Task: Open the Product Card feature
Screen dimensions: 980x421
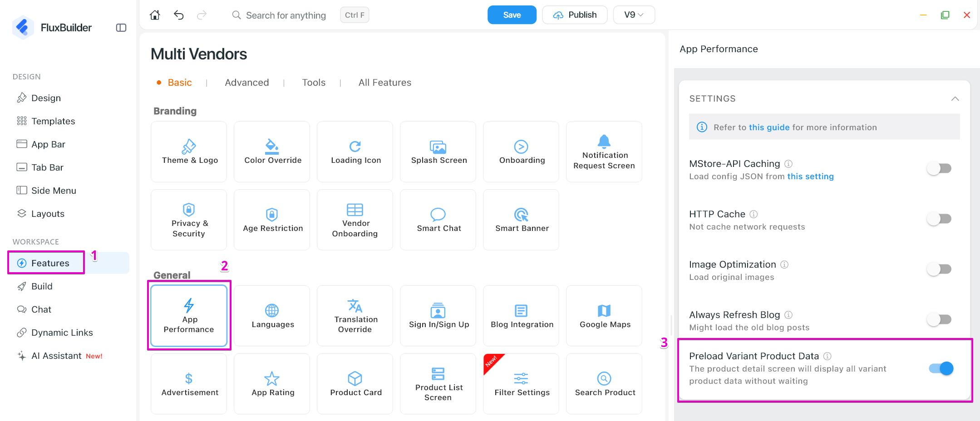Action: pos(355,384)
